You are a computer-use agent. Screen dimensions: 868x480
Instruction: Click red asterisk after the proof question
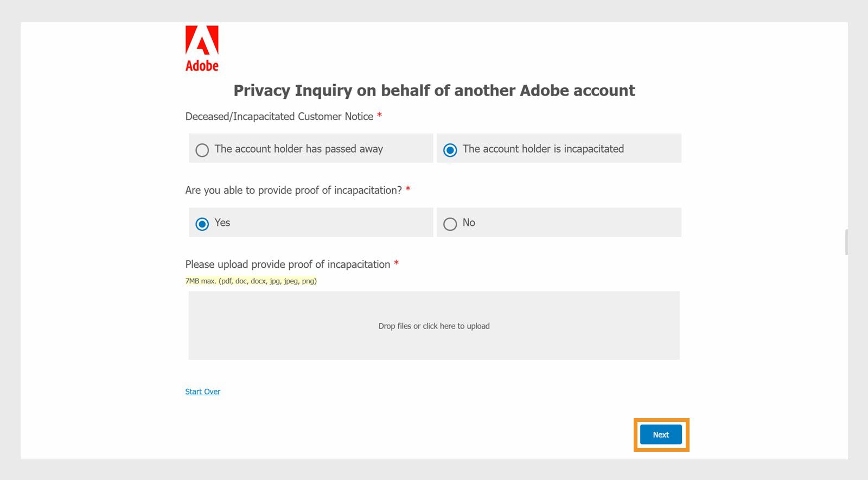coord(408,189)
